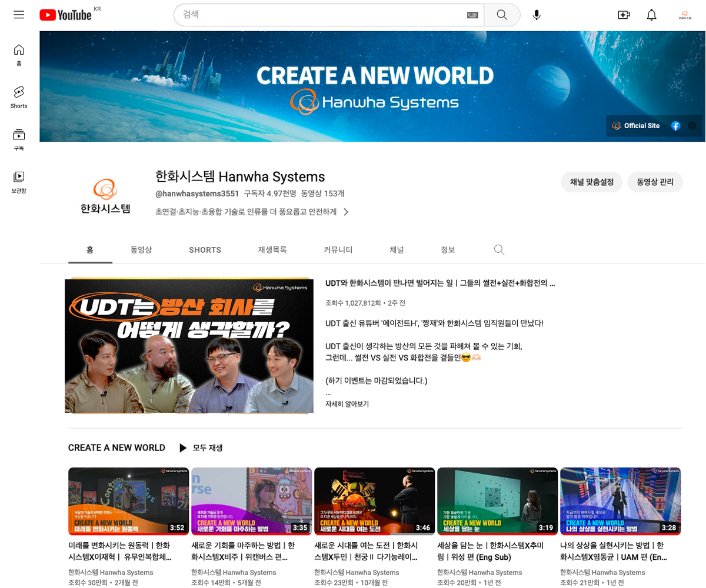706x588 pixels.
Task: Click the 한화시스템 channel avatar logo
Action: pyautogui.click(x=105, y=196)
